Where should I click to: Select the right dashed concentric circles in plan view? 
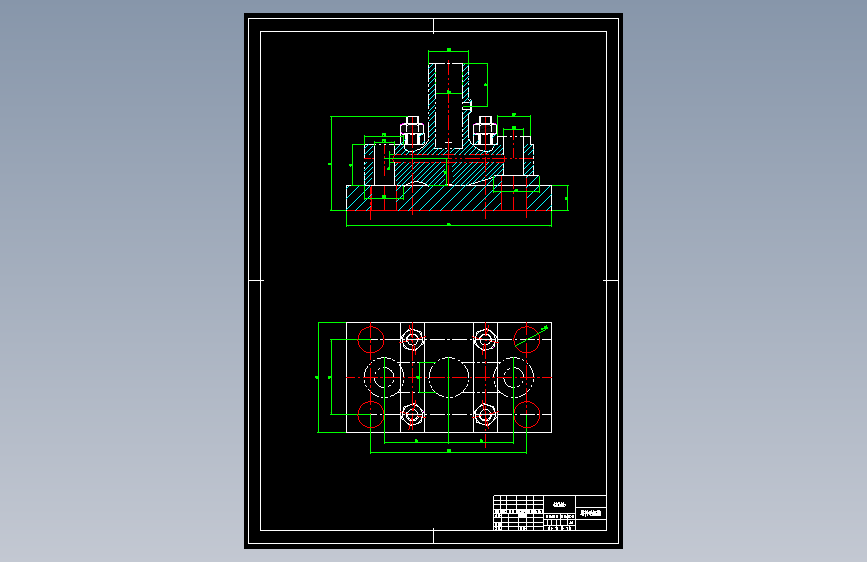(x=514, y=378)
